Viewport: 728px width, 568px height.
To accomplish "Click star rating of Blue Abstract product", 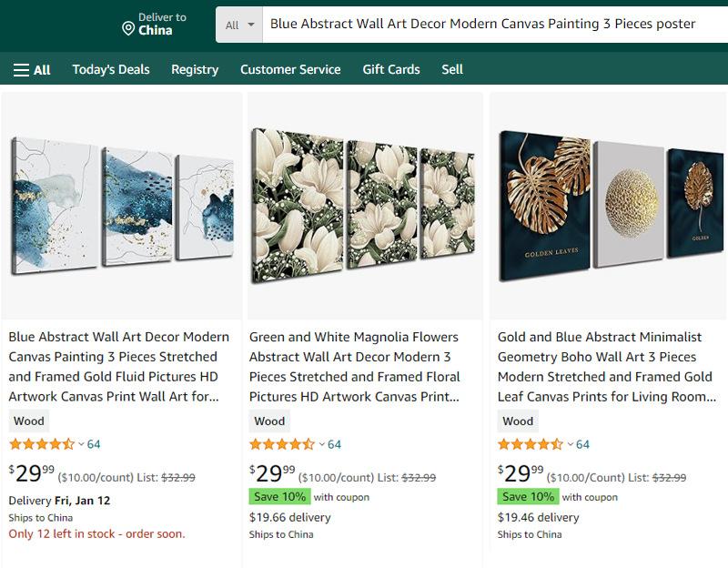I will point(42,444).
